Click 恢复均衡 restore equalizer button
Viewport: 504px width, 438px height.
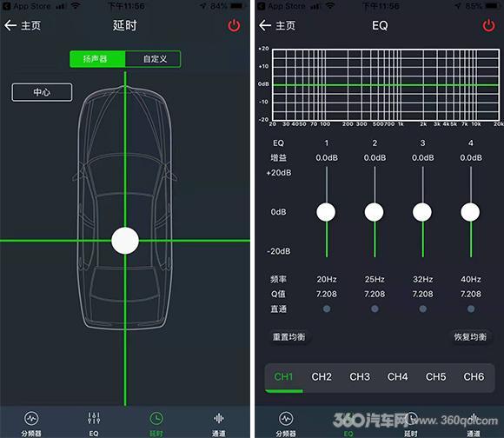click(470, 337)
